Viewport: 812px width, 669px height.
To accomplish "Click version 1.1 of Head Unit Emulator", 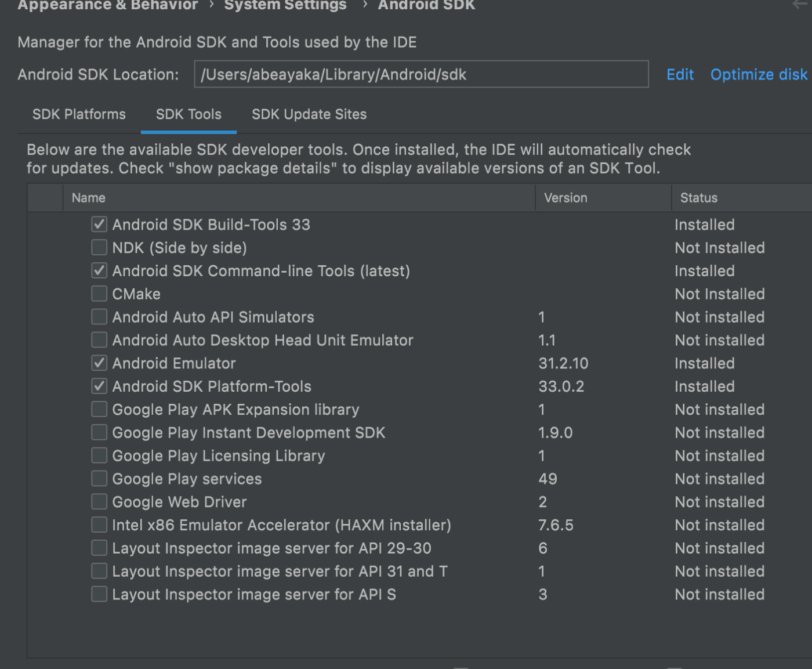I will [x=547, y=340].
